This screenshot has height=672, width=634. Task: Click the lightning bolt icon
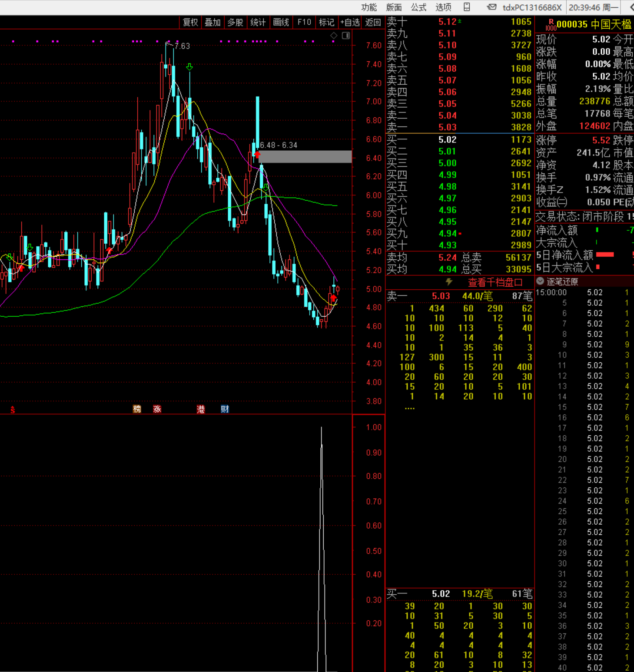449,282
